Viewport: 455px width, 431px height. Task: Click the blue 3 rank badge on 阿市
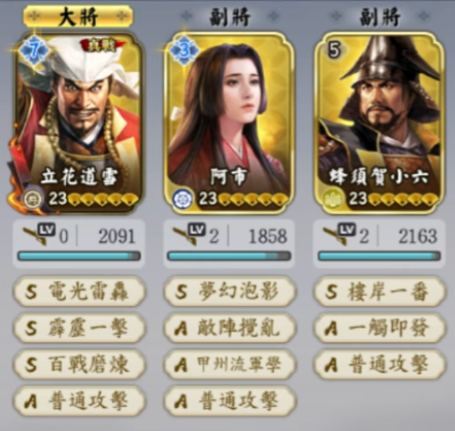pos(184,51)
